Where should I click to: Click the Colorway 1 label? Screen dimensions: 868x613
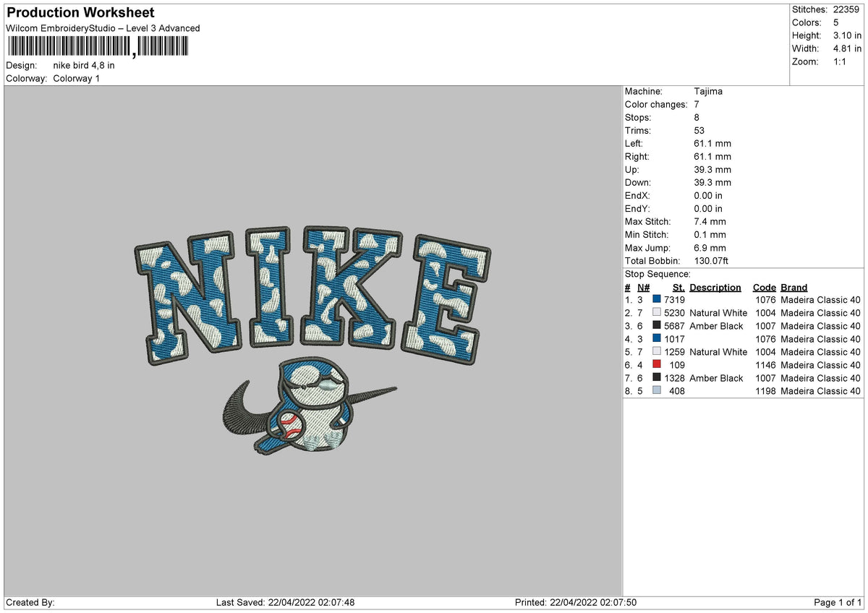click(75, 78)
